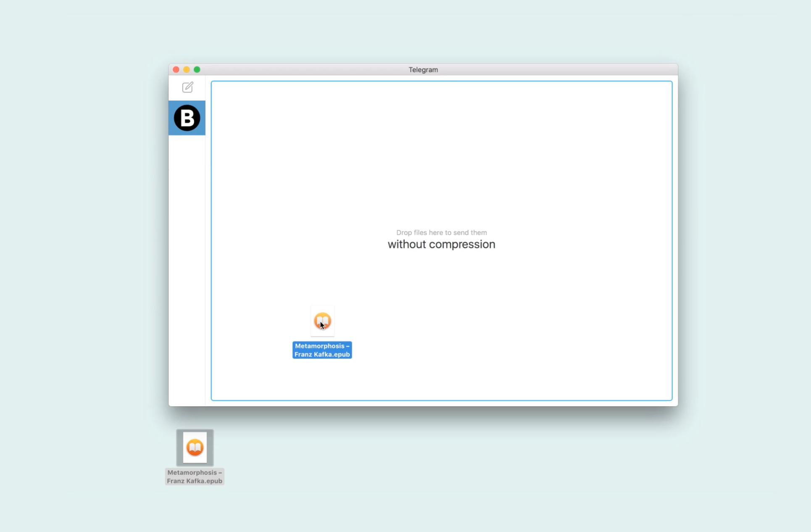Select the Metamorphosis epub file icon on the desktop

coord(195,447)
